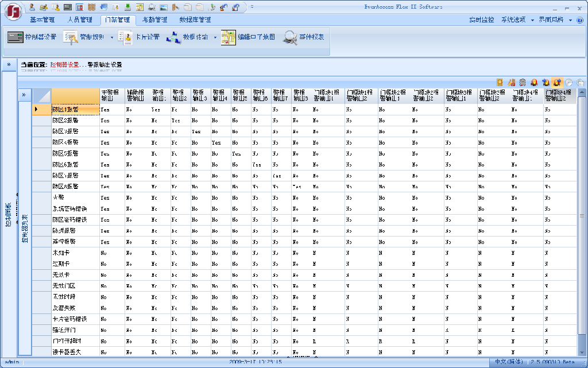Expand the 控制面板 side panel
The image size is (588, 368).
click(x=9, y=64)
